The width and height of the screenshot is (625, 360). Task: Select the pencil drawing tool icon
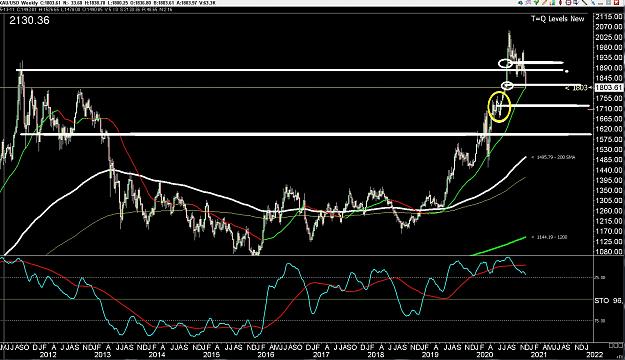pyautogui.click(x=544, y=2)
